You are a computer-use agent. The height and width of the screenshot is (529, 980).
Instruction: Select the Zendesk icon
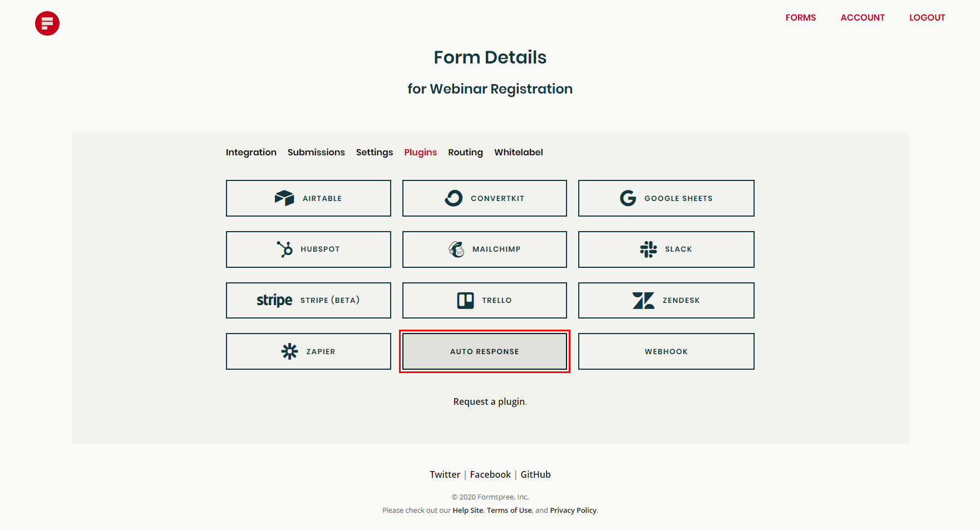coord(643,300)
